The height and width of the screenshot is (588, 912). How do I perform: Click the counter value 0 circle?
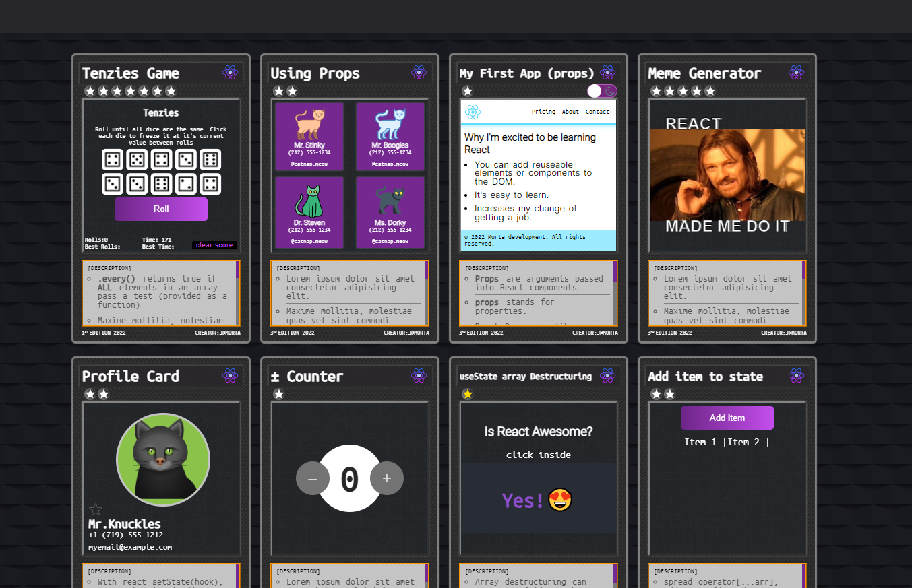[x=350, y=478]
